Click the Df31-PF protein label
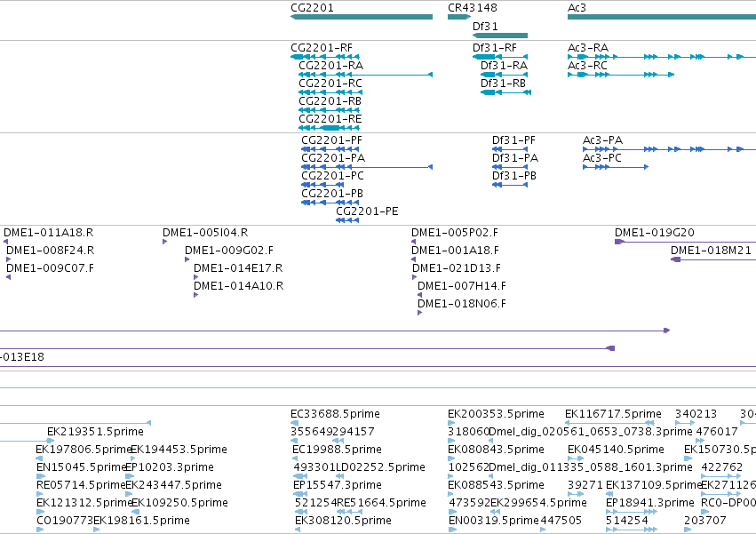This screenshot has height=534, width=756. click(513, 140)
